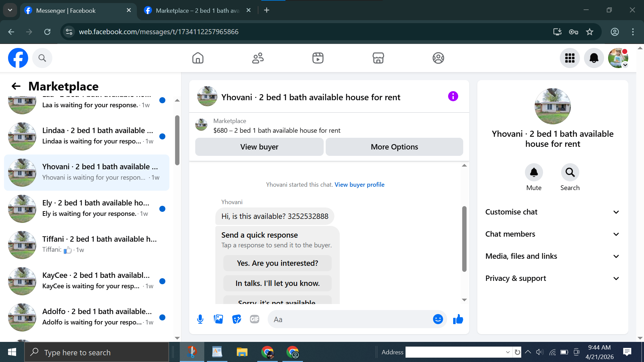Screen dimensions: 644x362
Task: Open Lindaa's conversation in the list
Action: tap(87, 136)
